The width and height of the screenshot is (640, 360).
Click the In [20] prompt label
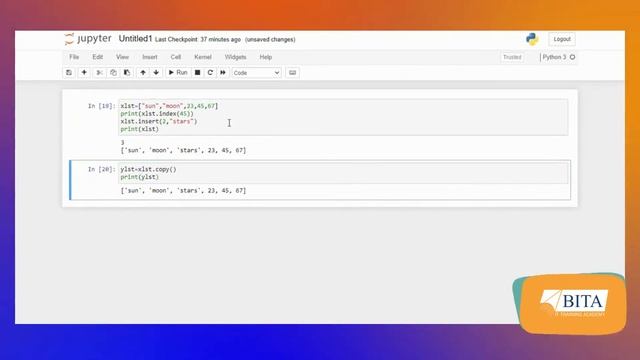tap(102, 169)
